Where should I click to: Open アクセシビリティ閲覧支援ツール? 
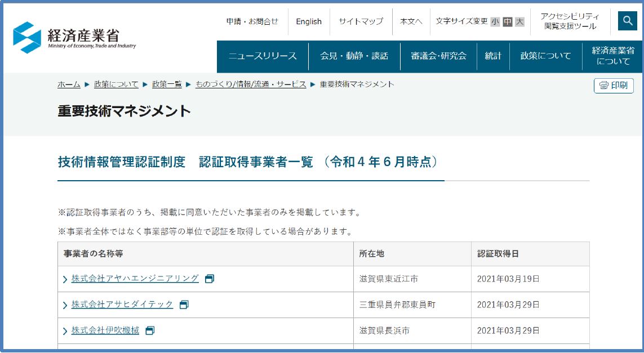[x=570, y=21]
